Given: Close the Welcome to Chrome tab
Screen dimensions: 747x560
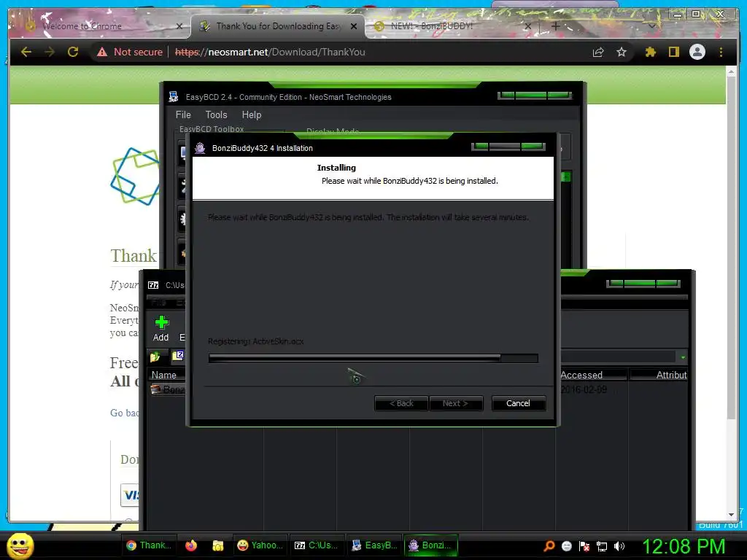Looking at the screenshot, I should coord(179,26).
